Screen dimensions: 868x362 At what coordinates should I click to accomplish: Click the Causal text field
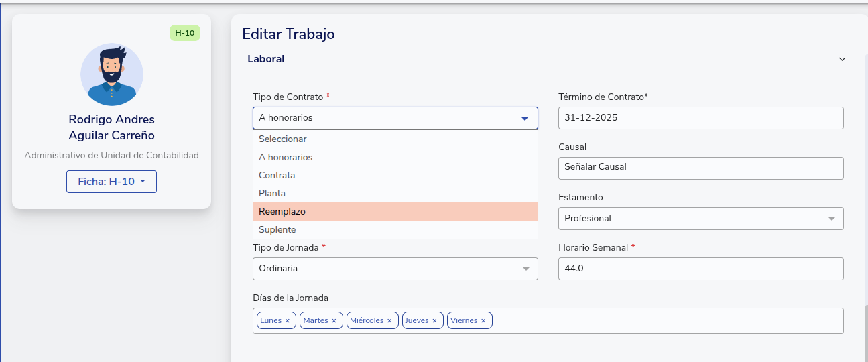(x=700, y=168)
